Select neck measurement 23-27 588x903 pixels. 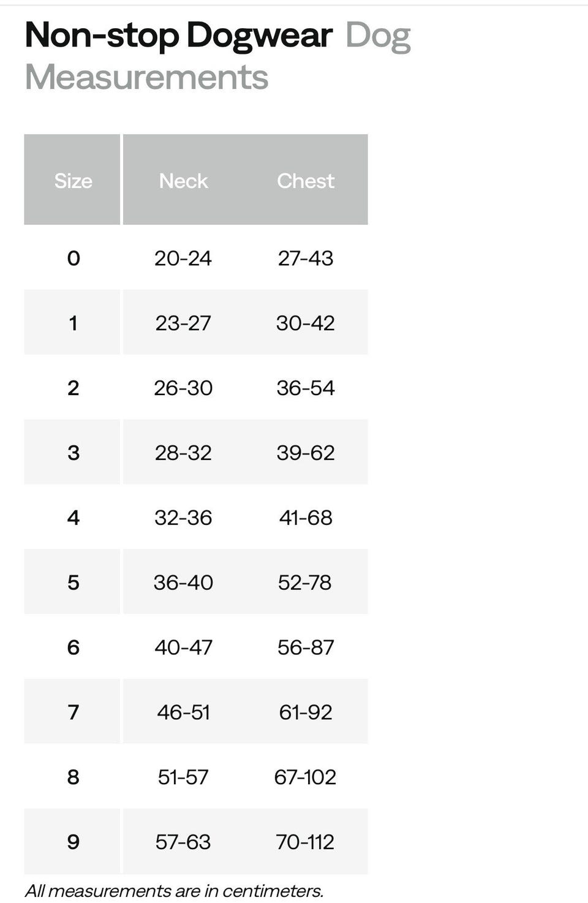183,323
